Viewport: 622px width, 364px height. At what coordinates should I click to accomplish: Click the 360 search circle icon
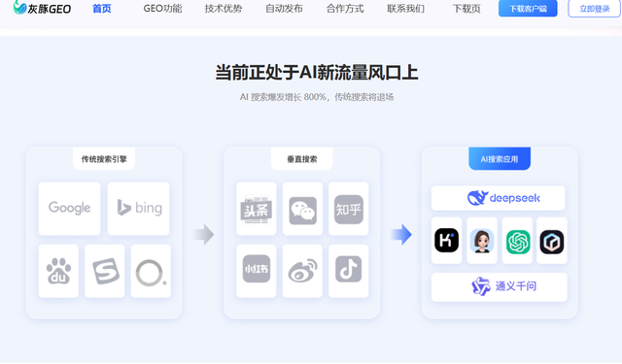click(151, 272)
